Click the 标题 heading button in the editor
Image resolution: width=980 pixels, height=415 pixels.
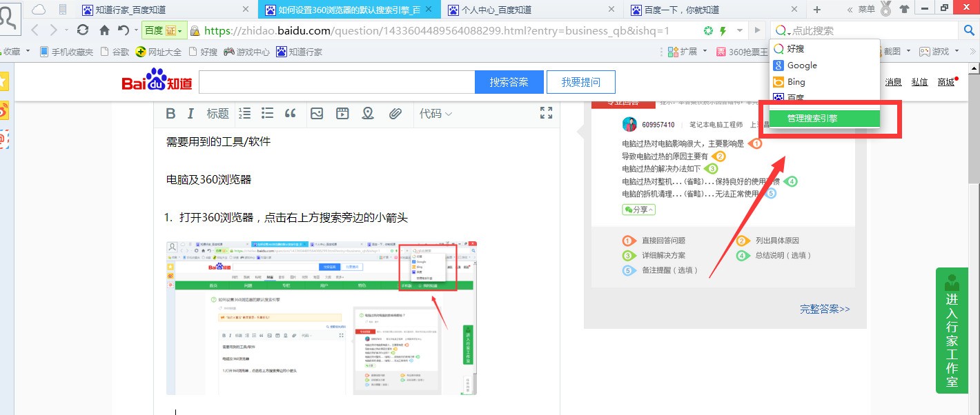tap(217, 114)
